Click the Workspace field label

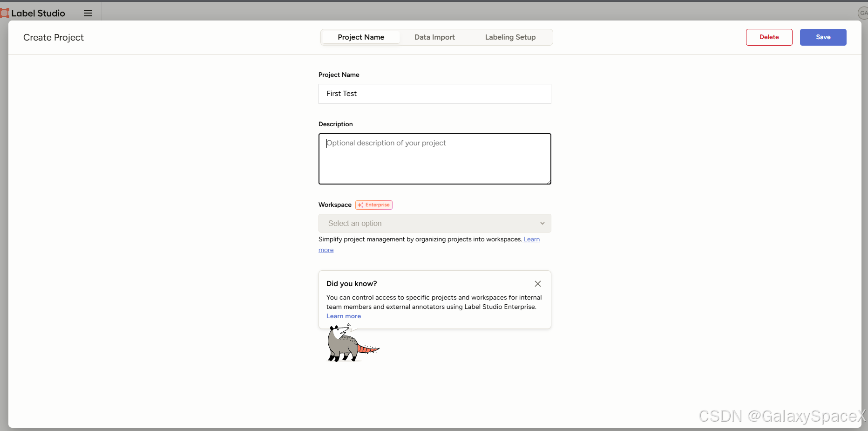point(335,205)
